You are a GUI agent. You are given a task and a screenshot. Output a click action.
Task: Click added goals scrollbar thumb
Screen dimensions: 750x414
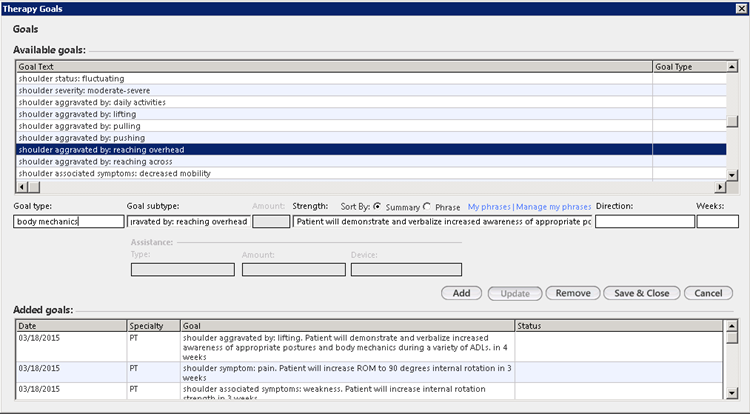click(732, 338)
